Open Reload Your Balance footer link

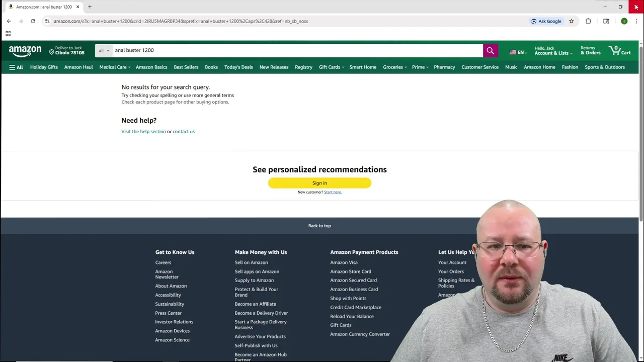coord(352,316)
